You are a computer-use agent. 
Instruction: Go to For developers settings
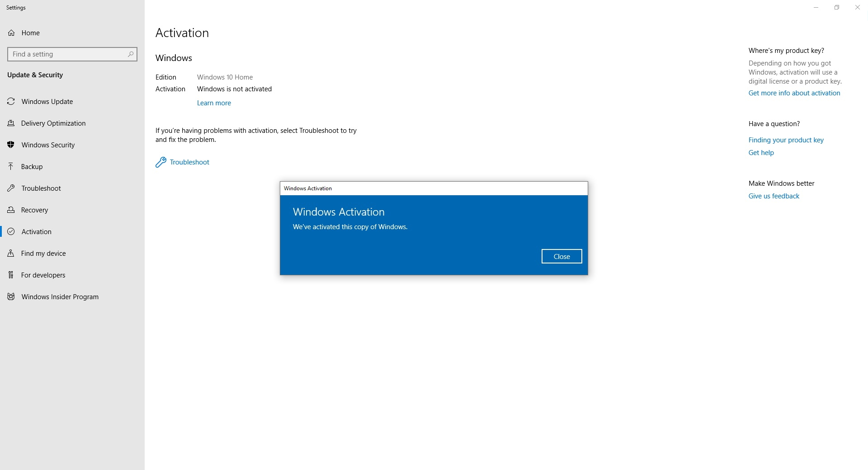[x=72, y=275]
